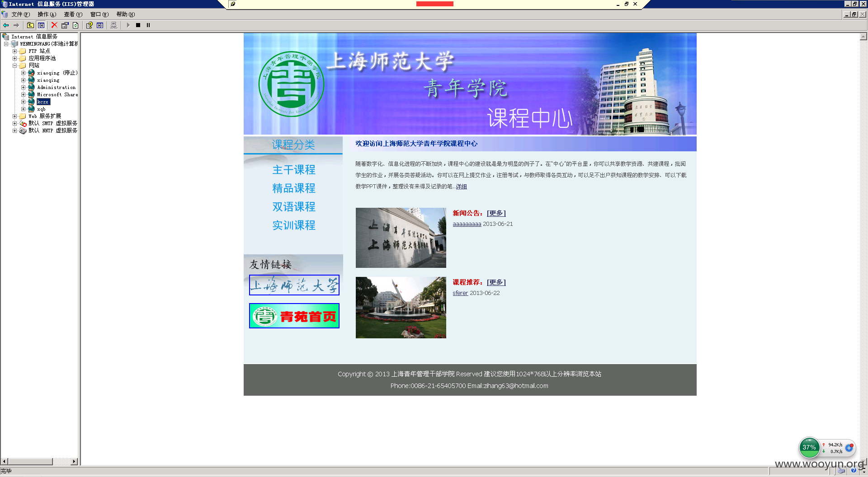
Task: Click the Refresh toolbar icon
Action: click(75, 25)
